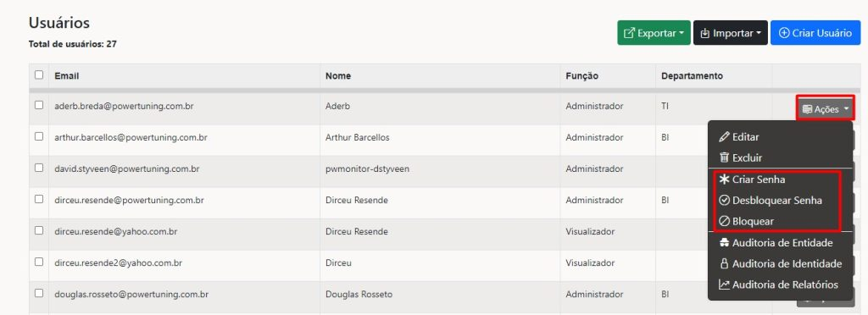Tick the checkbox for dirceu.resende@yahoo.com.br

(x=39, y=230)
